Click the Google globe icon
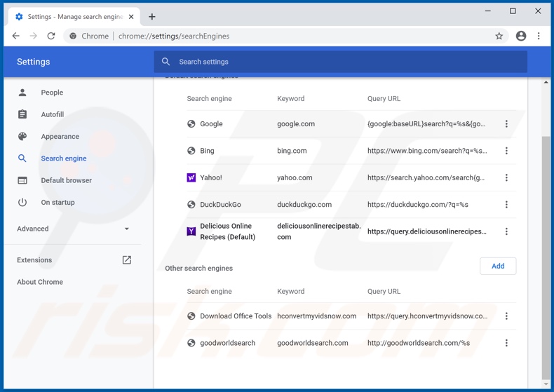Screen dimensions: 554x392 coord(191,124)
